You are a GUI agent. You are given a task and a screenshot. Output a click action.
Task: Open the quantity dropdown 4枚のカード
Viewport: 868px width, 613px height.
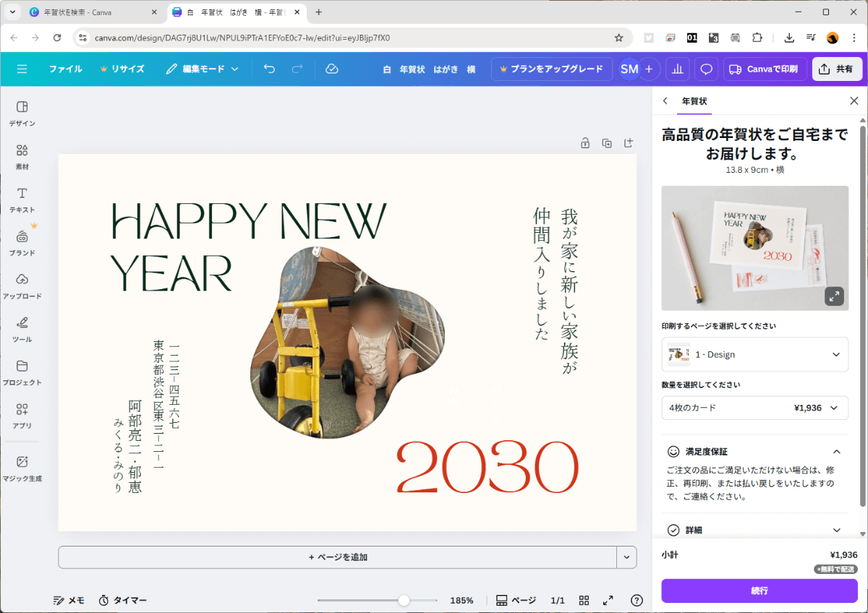pyautogui.click(x=754, y=408)
